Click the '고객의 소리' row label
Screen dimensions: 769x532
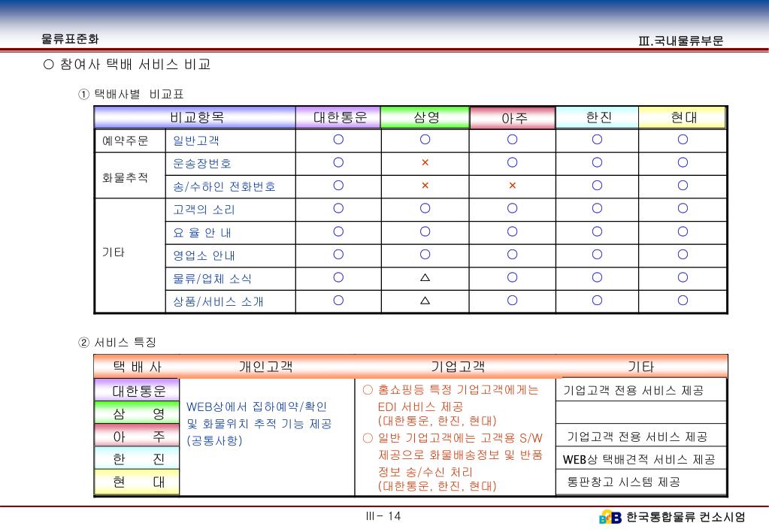pos(204,210)
